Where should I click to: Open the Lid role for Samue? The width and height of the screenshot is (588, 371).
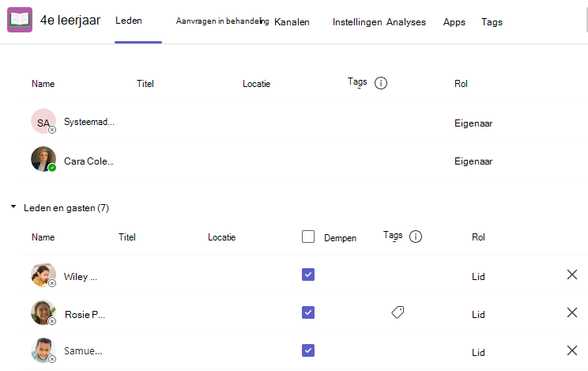(478, 353)
